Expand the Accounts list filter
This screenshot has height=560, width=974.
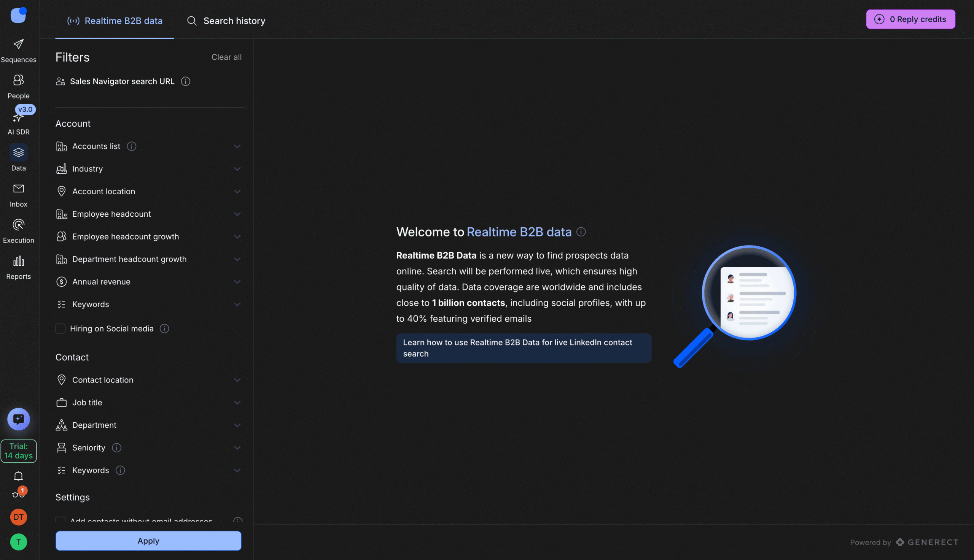[x=237, y=146]
